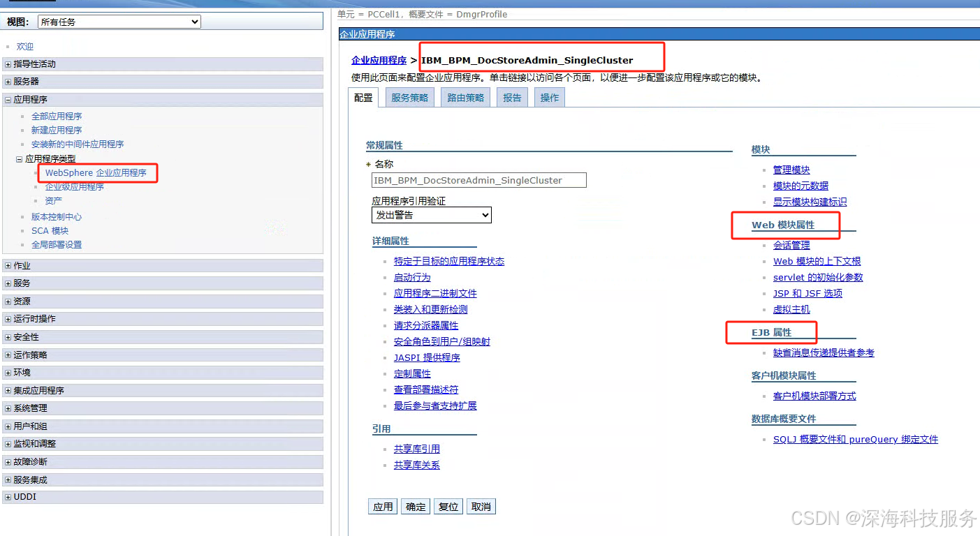This screenshot has height=536, width=980.
Task: Expand the 环境 section
Action: [8, 373]
